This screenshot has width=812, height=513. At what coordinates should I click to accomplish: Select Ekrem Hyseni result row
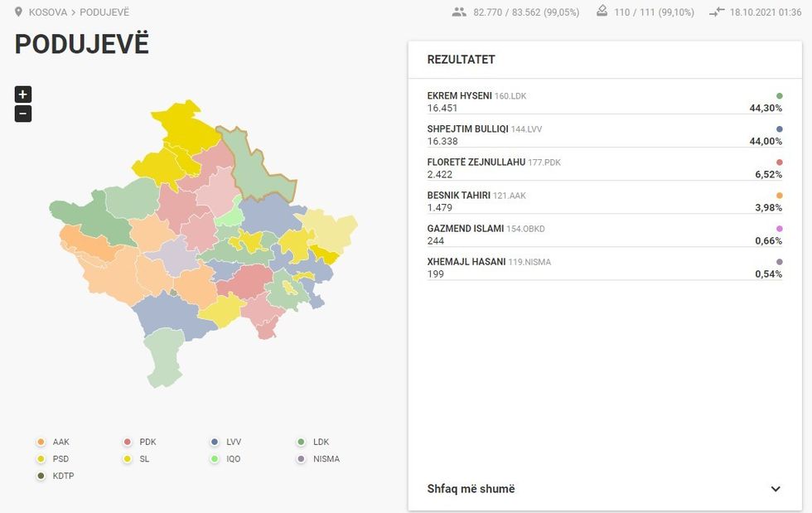pos(604,102)
